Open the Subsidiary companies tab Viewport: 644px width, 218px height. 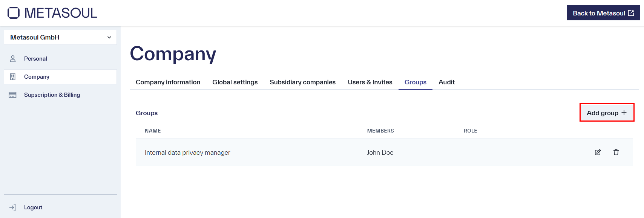click(302, 82)
